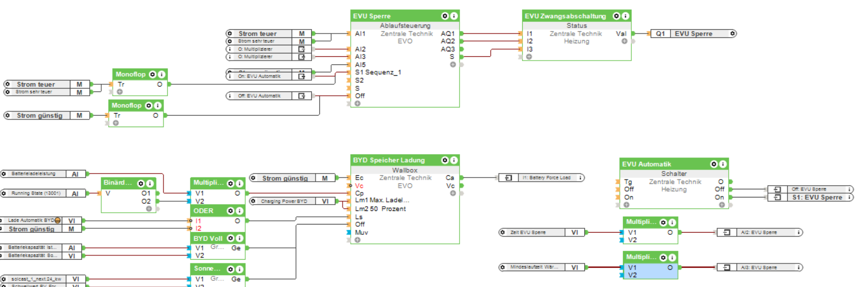Add an input via plus on EVU Automatik block
Image resolution: width=868 pixels, height=287 pixels.
(627, 205)
